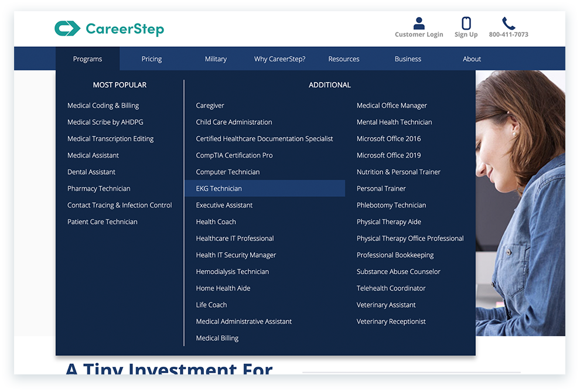Screen dimensions: 580x392
Task: Click the Pharmacy Technician link
Action: (x=98, y=188)
